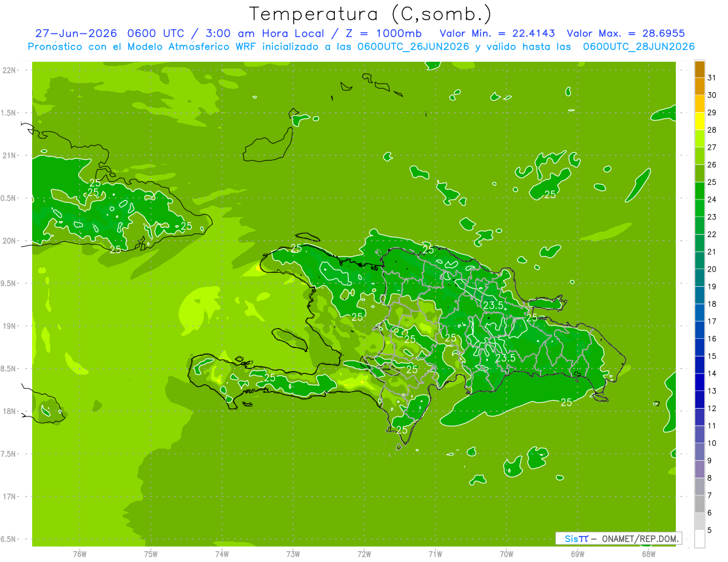Pick the dark blue swatch between 13 and 14
The image size is (728, 562).
[x=699, y=383]
